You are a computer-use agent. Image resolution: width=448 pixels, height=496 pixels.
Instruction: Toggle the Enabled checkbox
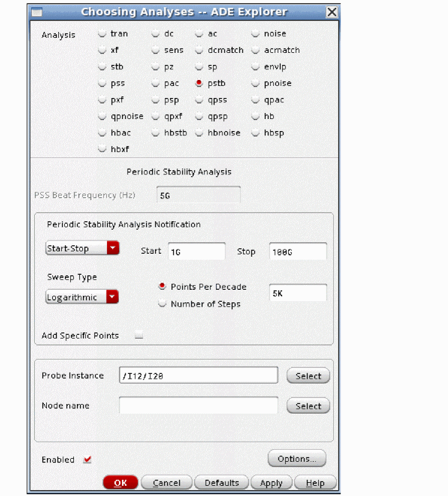click(x=87, y=459)
